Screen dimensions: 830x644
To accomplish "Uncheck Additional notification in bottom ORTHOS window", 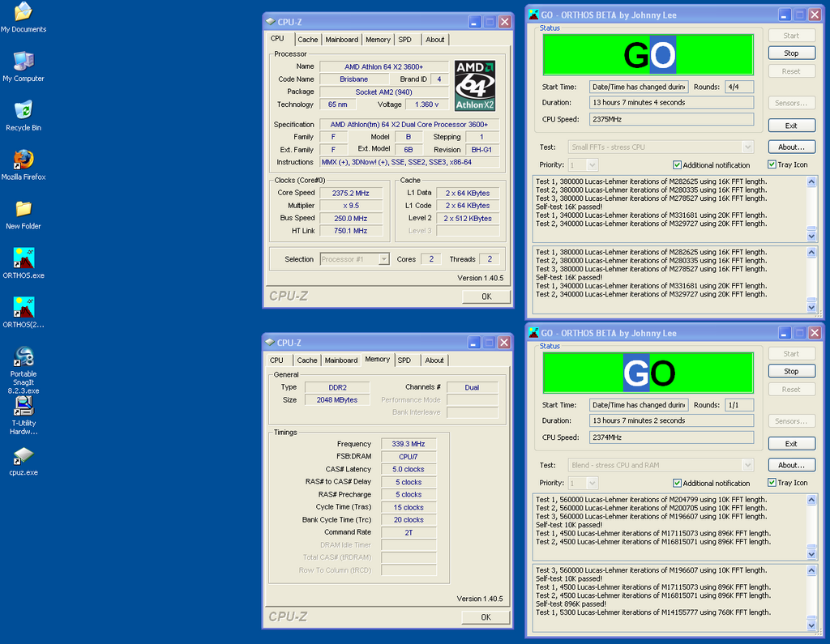I will (678, 483).
